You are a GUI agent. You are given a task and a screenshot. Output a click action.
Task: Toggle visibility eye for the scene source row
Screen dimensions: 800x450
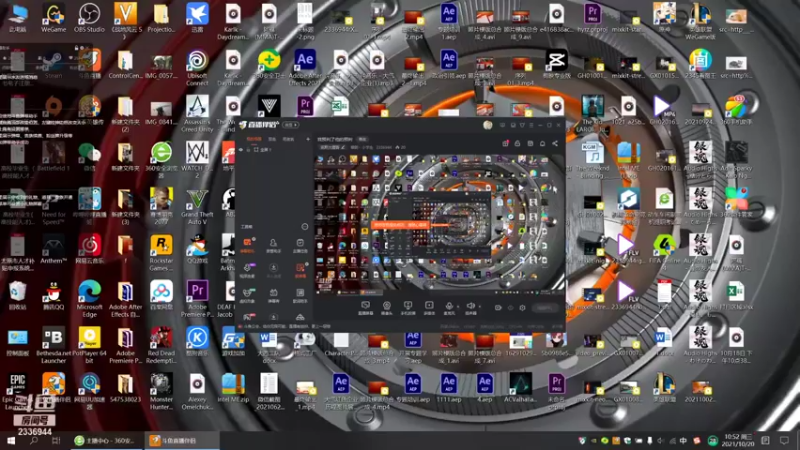coord(241,149)
